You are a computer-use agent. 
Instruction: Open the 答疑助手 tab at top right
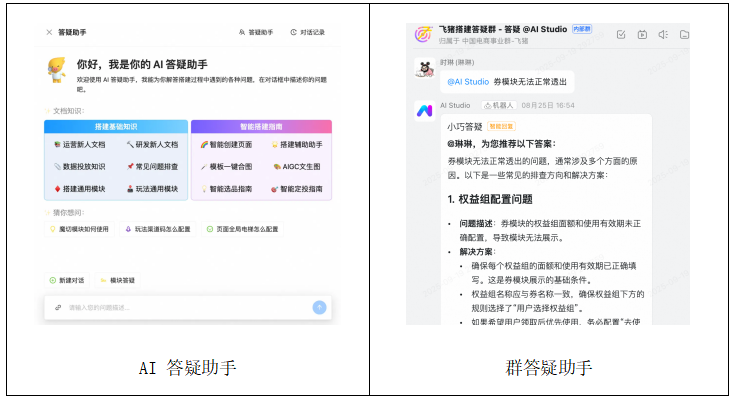pos(256,32)
